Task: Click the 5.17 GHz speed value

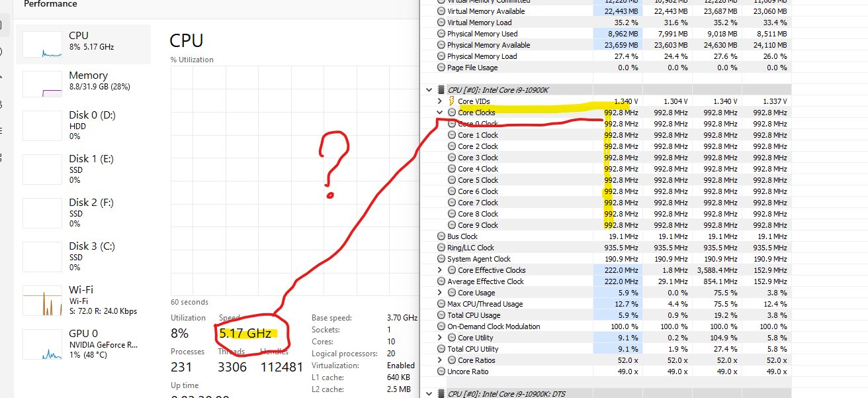Action: (x=244, y=334)
